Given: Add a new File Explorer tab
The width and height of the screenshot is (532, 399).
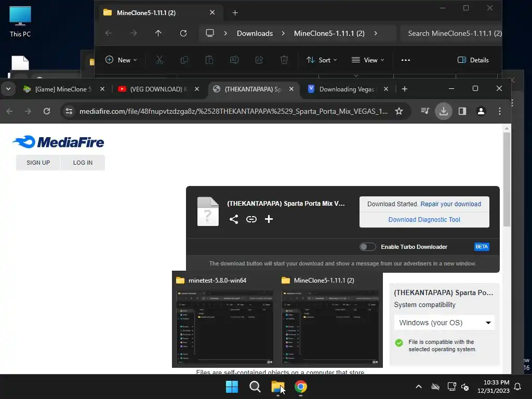Looking at the screenshot, I should (235, 13).
